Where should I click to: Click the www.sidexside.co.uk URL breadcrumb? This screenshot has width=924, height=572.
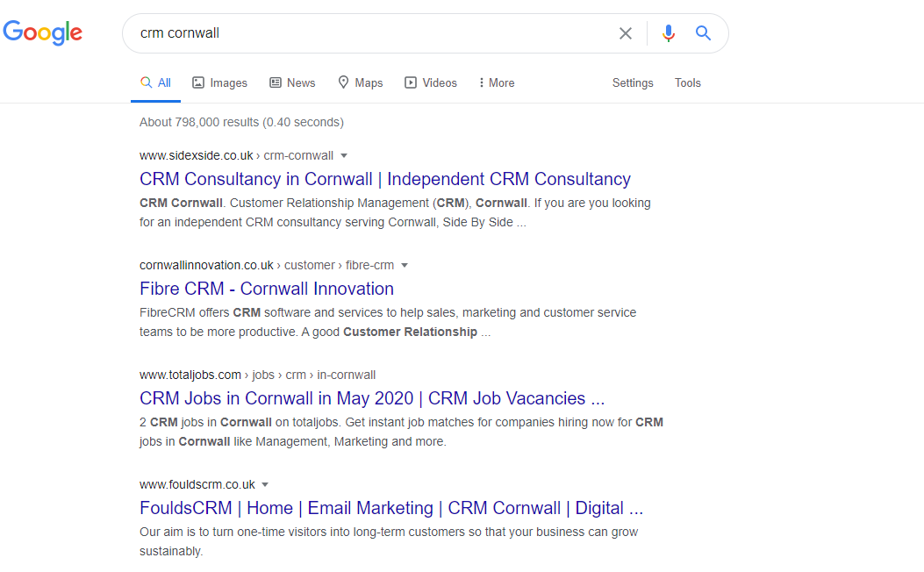tap(236, 155)
